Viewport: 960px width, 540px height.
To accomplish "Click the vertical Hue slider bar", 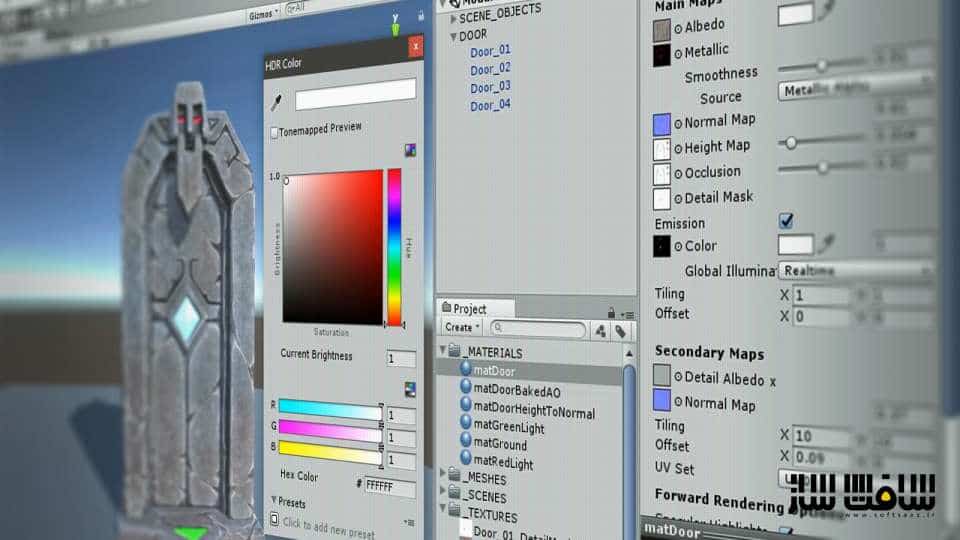I will [x=395, y=247].
